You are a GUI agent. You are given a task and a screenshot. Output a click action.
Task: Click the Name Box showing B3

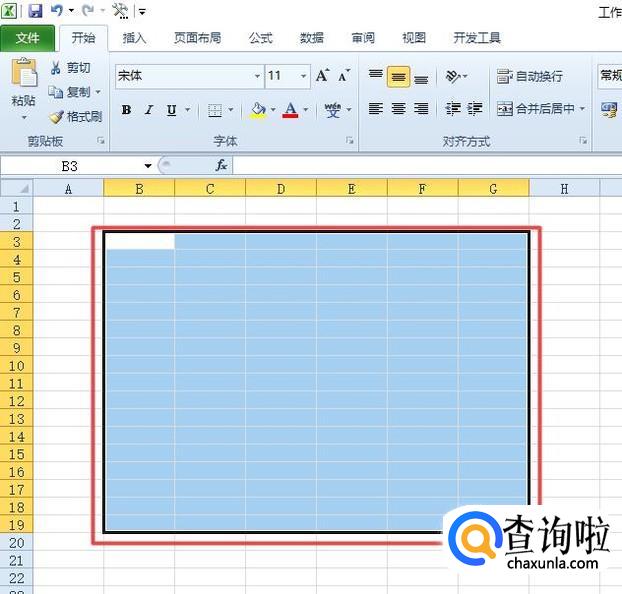pyautogui.click(x=70, y=166)
